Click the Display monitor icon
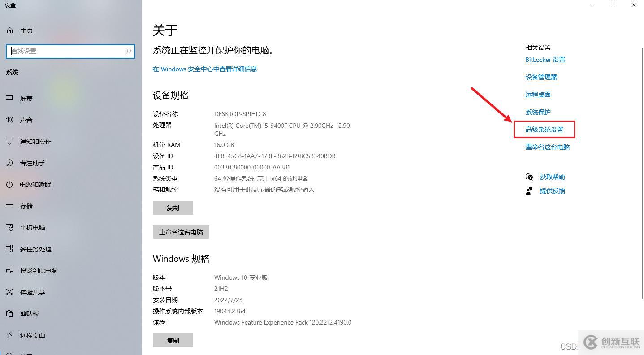 click(x=9, y=98)
